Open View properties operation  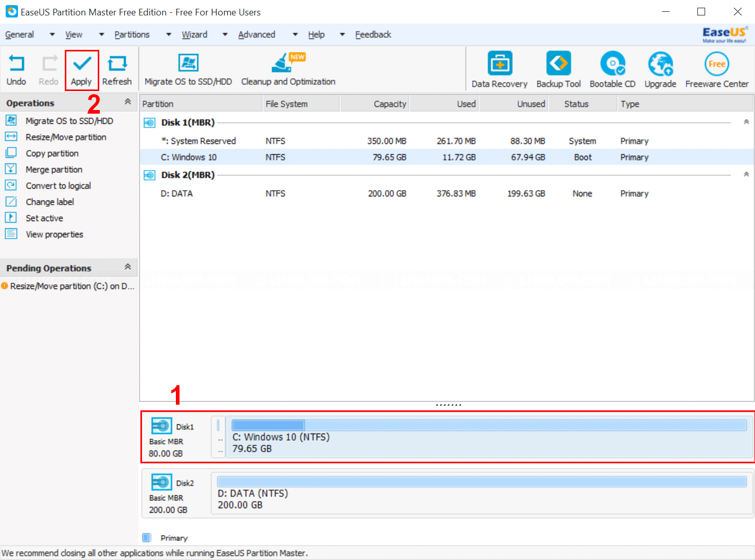(x=55, y=234)
